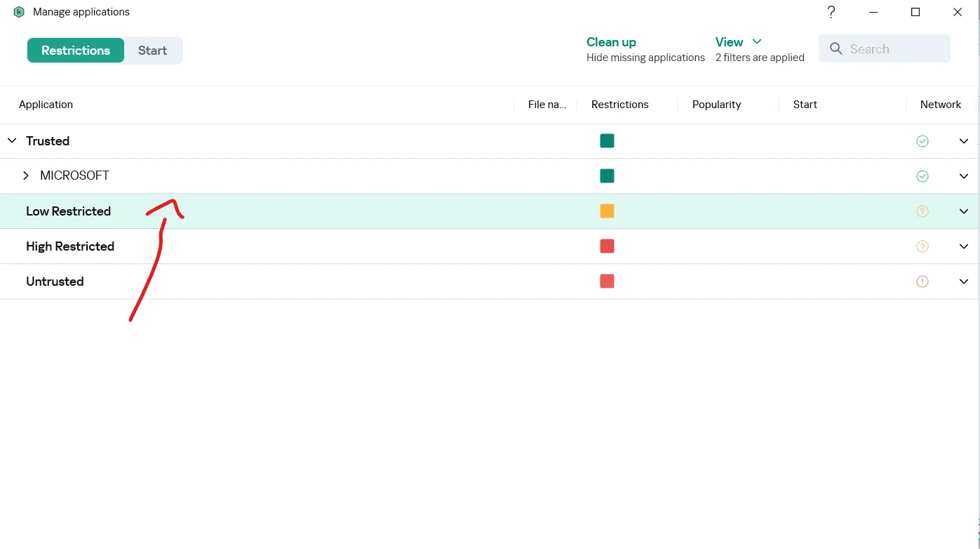980x549 pixels.
Task: Click into the Search field
Action: (x=885, y=48)
